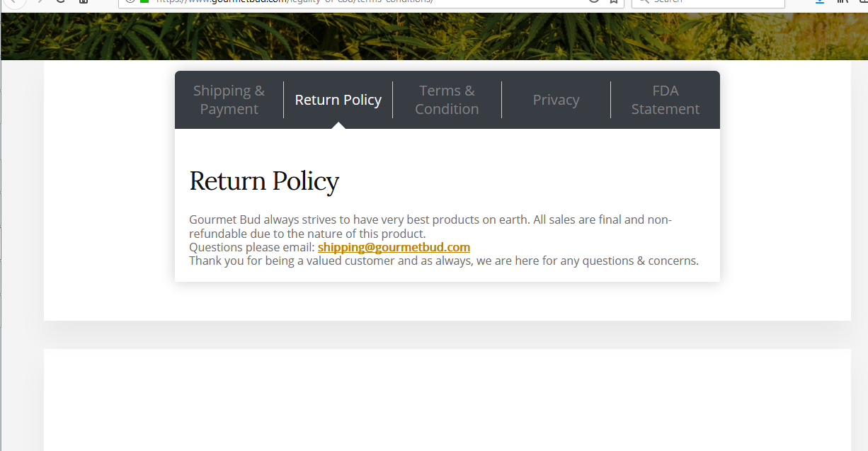Open the Shipping & Payment tab

click(x=229, y=100)
